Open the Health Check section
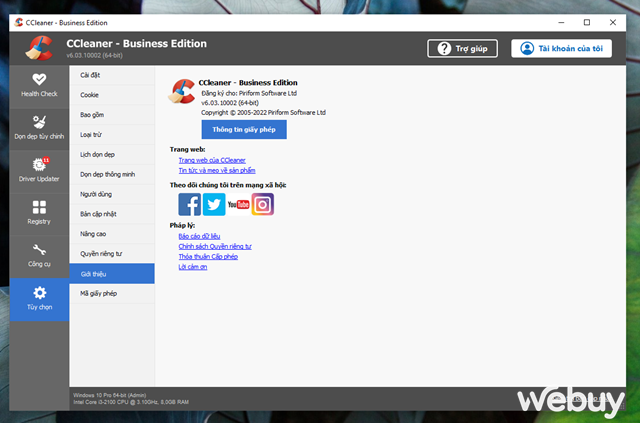 pos(39,85)
